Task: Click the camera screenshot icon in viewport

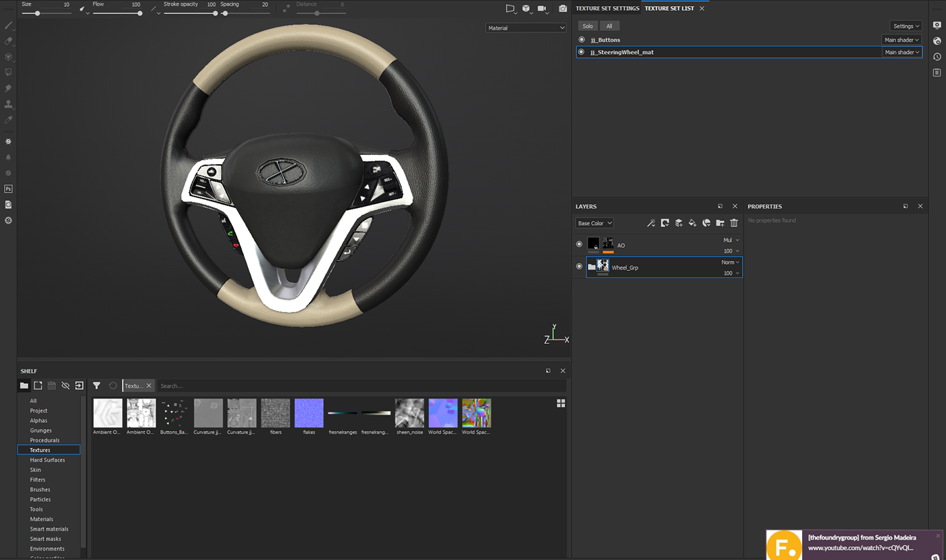Action: [563, 9]
